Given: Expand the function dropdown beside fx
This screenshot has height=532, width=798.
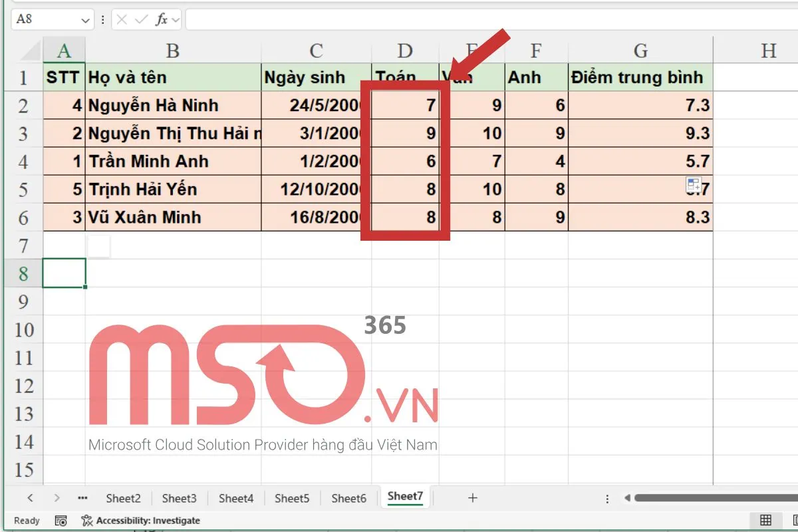Looking at the screenshot, I should (176, 20).
